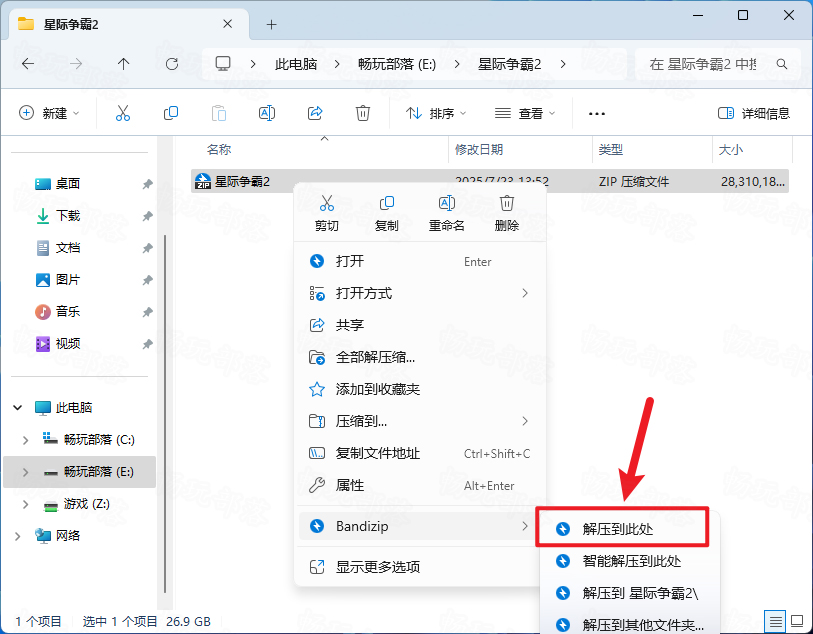Image resolution: width=813 pixels, height=634 pixels.
Task: Click 此电脑 in the address bar
Action: click(296, 64)
